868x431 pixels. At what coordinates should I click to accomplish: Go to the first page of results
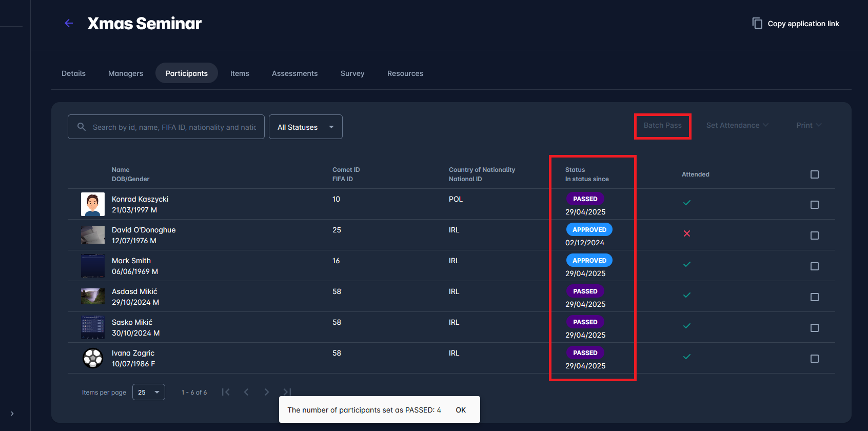(226, 392)
